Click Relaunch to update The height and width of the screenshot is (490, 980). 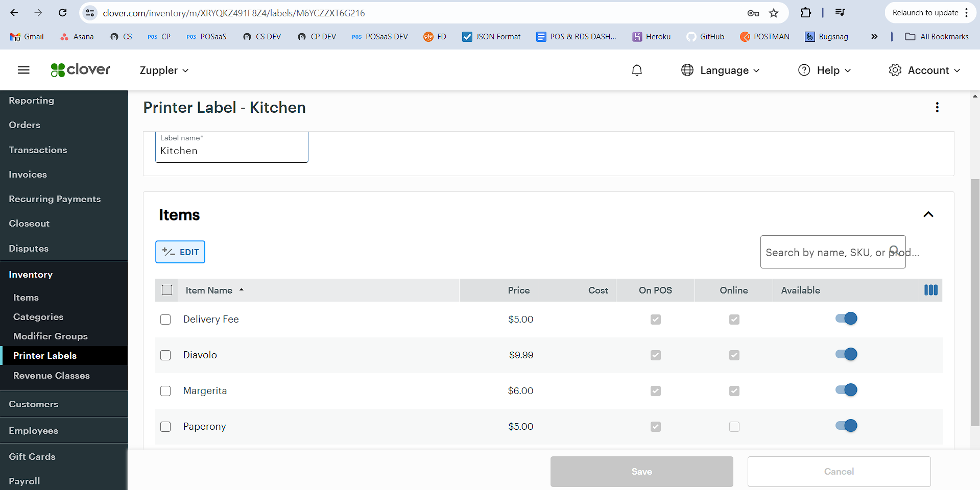(930, 13)
